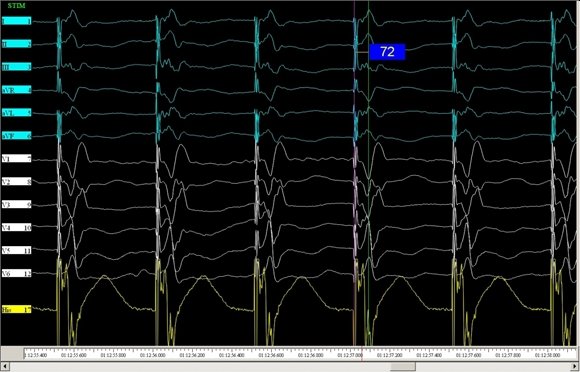
Task: Click the aVR channel label
Action: (17, 90)
